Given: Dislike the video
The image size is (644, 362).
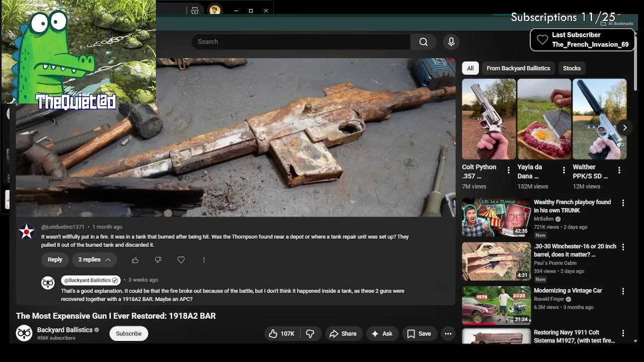Looking at the screenshot, I should pyautogui.click(x=310, y=334).
